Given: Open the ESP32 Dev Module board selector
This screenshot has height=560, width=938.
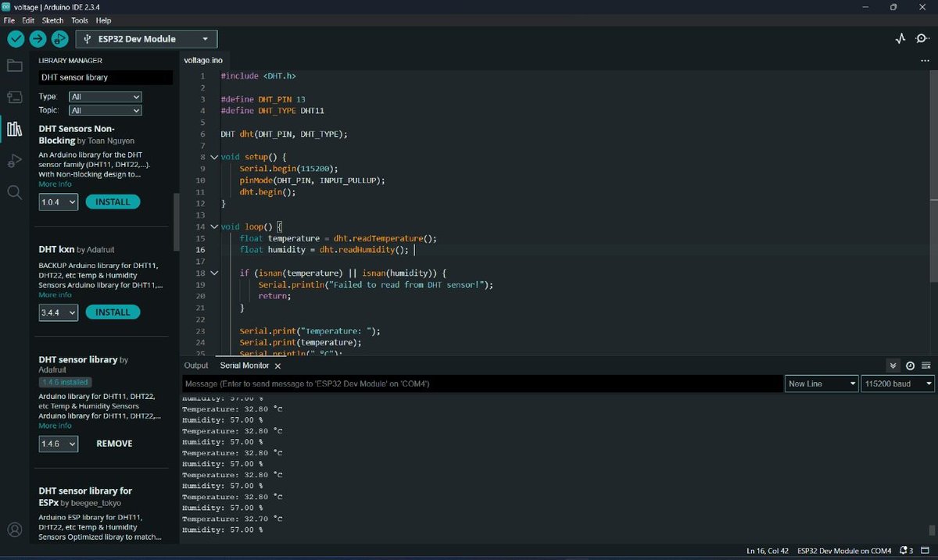Looking at the screenshot, I should pyautogui.click(x=147, y=39).
